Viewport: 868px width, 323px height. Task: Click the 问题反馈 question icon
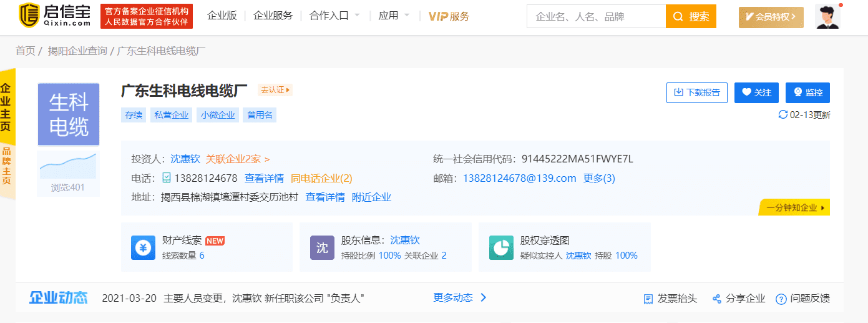[x=781, y=299]
